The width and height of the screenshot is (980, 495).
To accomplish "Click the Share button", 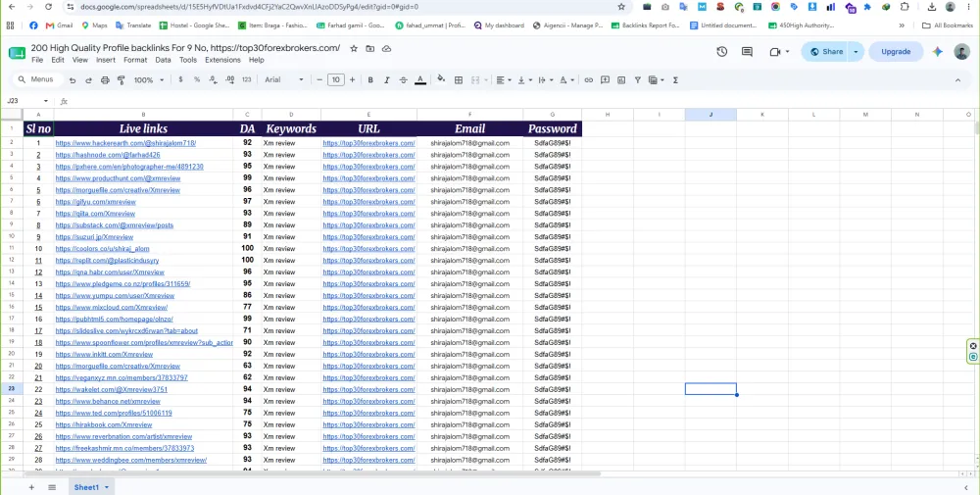I will (825, 52).
